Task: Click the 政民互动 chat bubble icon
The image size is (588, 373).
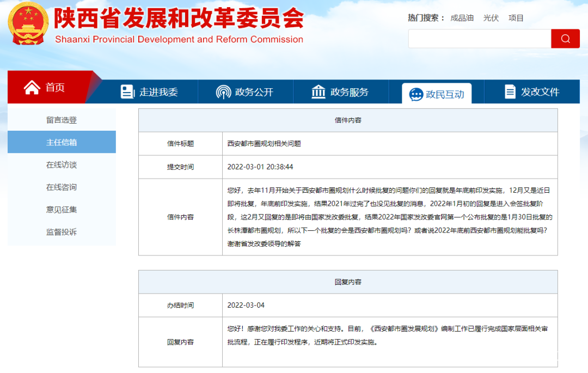Action: 416,94
